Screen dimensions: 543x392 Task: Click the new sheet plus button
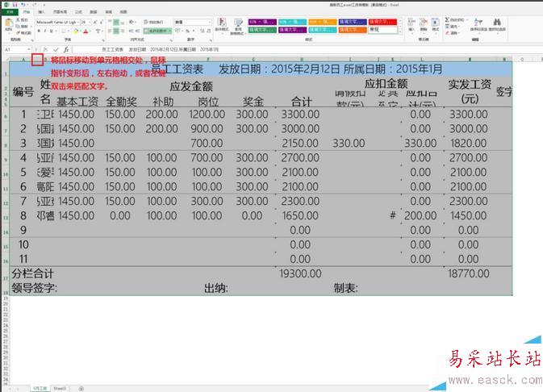pyautogui.click(x=81, y=389)
